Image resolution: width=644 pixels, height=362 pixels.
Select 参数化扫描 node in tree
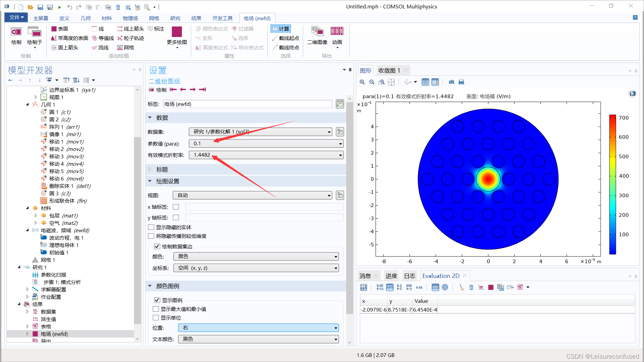pyautogui.click(x=53, y=275)
